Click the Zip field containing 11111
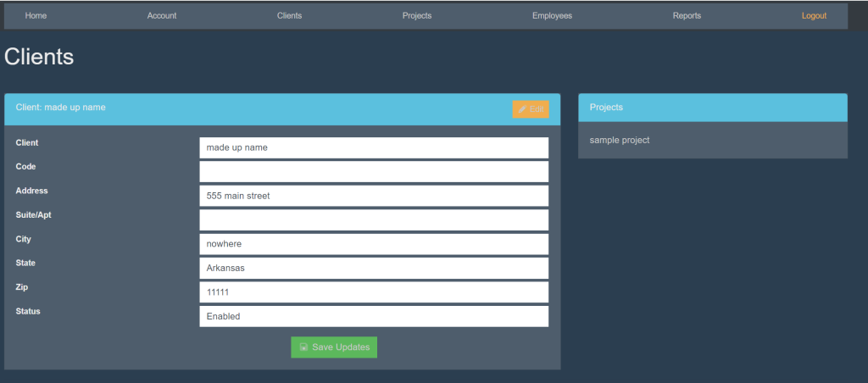Image resolution: width=868 pixels, height=383 pixels. 374,292
